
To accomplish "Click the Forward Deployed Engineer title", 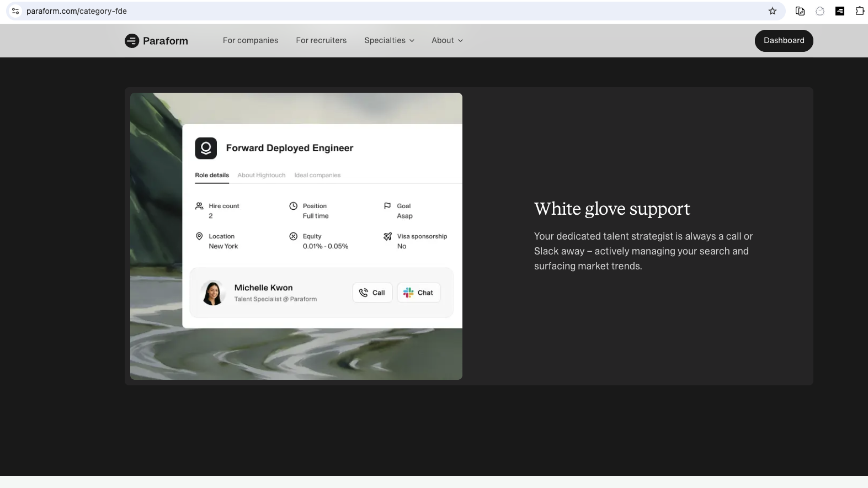I will coord(290,148).
